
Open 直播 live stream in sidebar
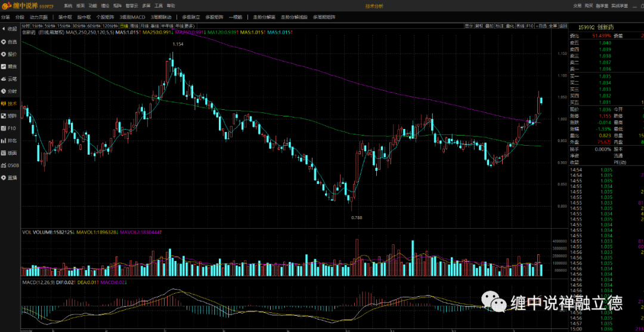9,178
